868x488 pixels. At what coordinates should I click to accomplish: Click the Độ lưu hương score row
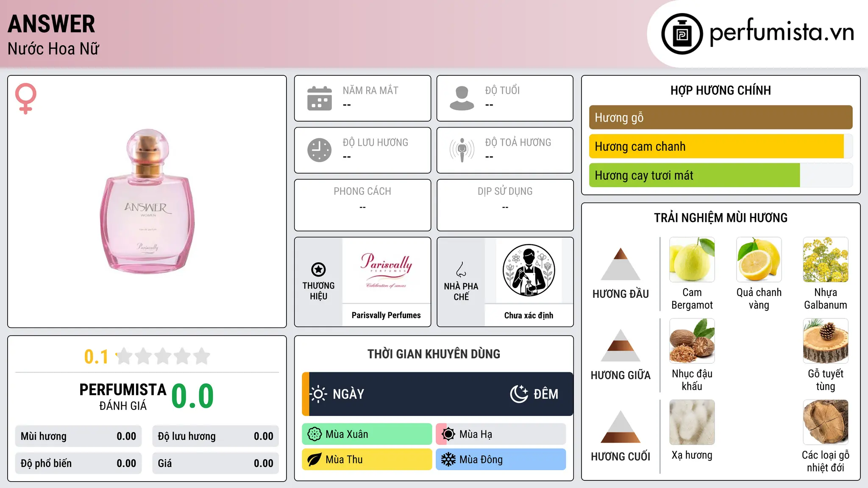(x=216, y=436)
